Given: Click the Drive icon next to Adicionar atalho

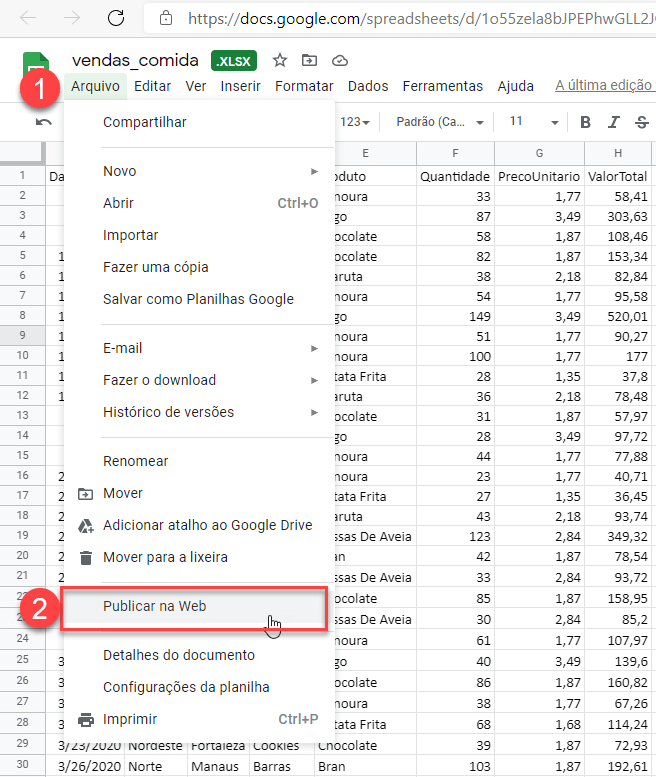Looking at the screenshot, I should [86, 526].
